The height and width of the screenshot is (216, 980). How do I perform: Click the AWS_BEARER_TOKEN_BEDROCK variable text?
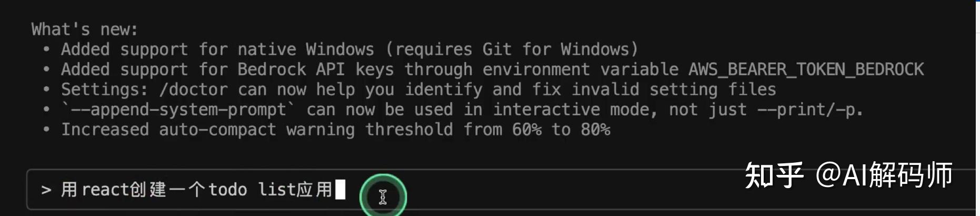click(x=806, y=70)
